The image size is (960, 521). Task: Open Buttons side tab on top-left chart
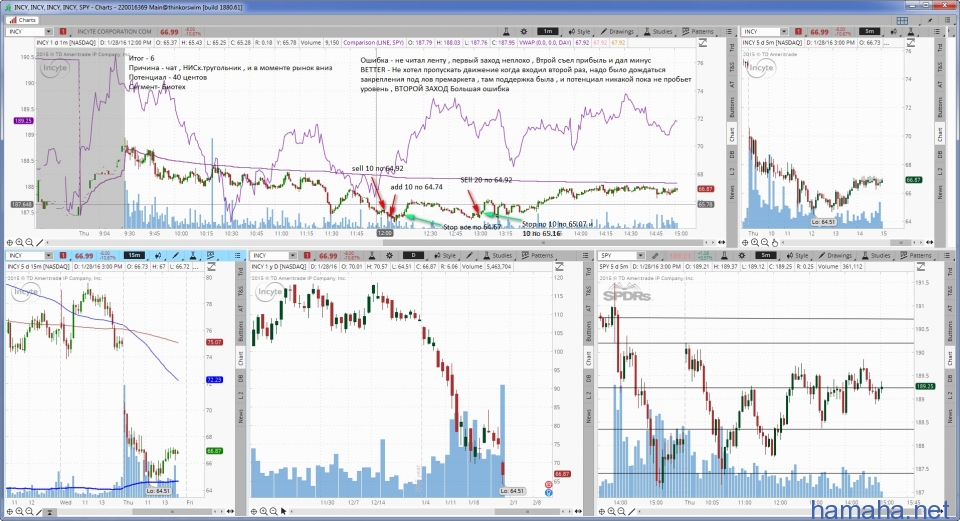(732, 107)
